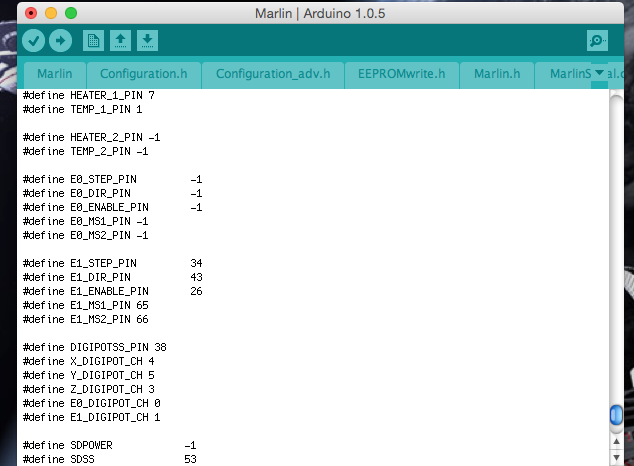Select the EEPROMwrite.h tab
This screenshot has height=466, width=634.
click(x=401, y=75)
